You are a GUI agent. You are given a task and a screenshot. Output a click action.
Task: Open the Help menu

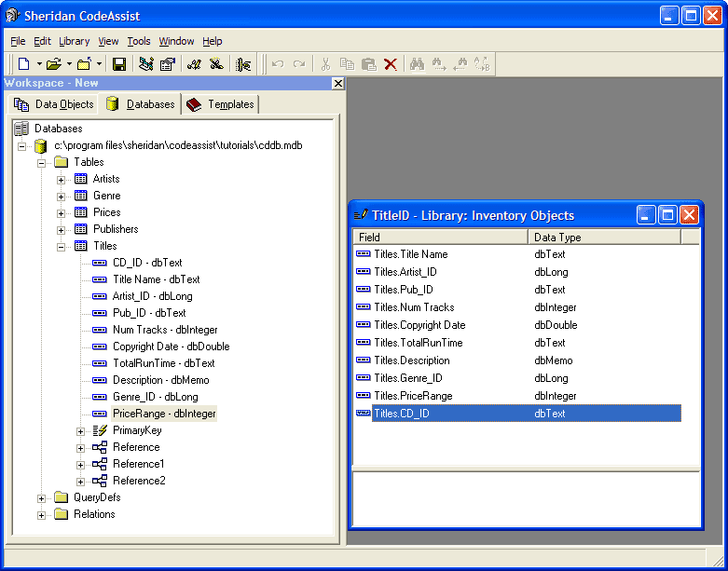[x=213, y=41]
